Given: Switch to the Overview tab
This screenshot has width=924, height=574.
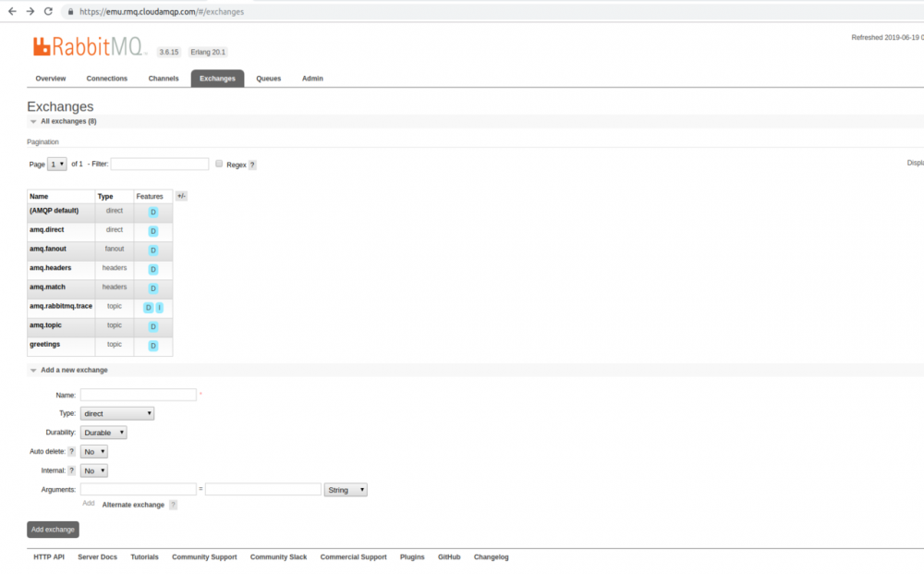Looking at the screenshot, I should pos(51,79).
